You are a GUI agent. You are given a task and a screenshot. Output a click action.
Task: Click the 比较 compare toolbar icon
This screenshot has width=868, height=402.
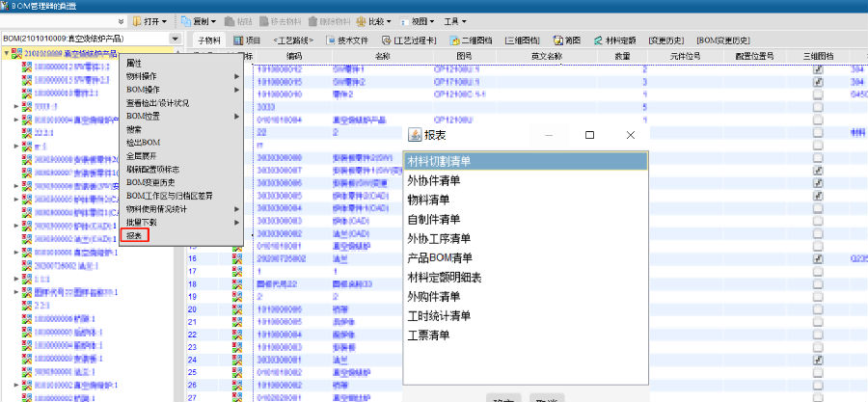pos(361,21)
